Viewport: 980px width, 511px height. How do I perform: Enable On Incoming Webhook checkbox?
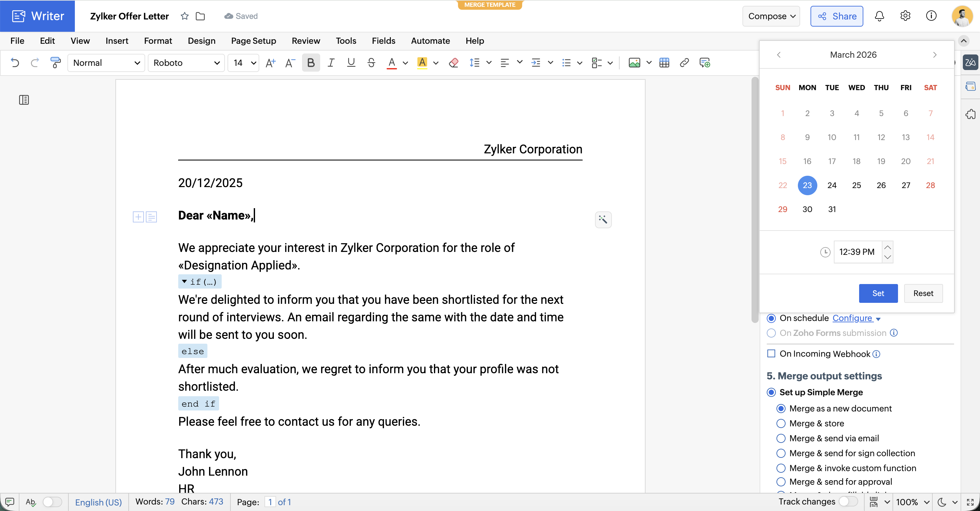(771, 353)
